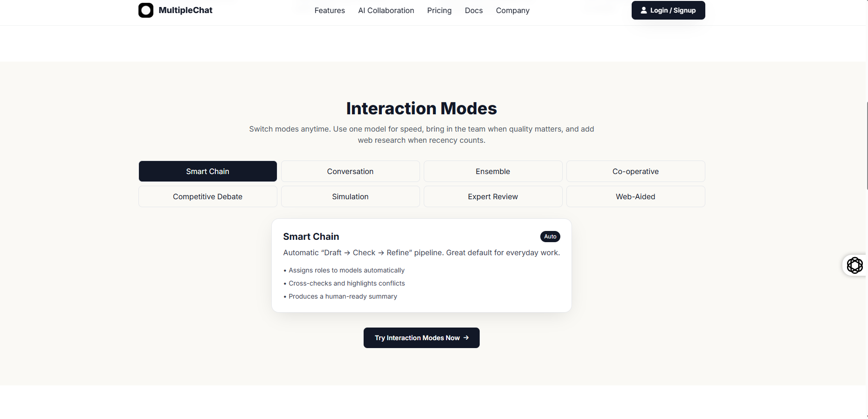
Task: Select the Ensemble mode tab
Action: coord(493,171)
